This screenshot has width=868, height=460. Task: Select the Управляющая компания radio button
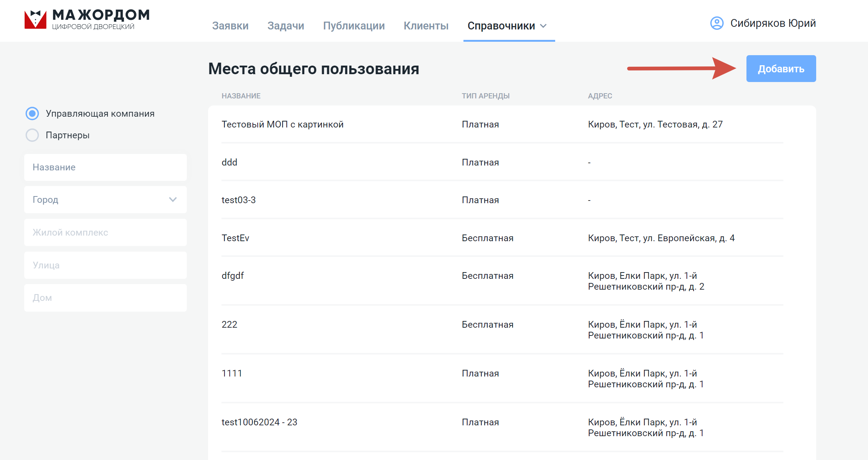[32, 114]
